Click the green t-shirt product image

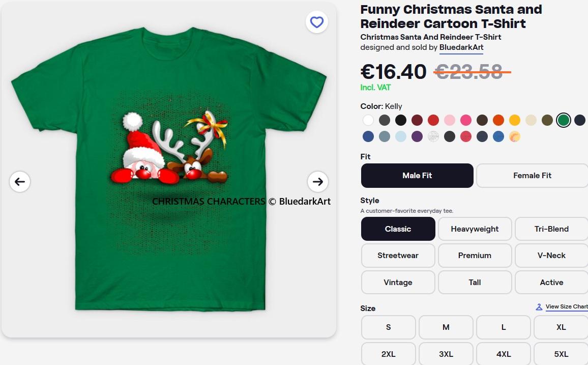168,168
